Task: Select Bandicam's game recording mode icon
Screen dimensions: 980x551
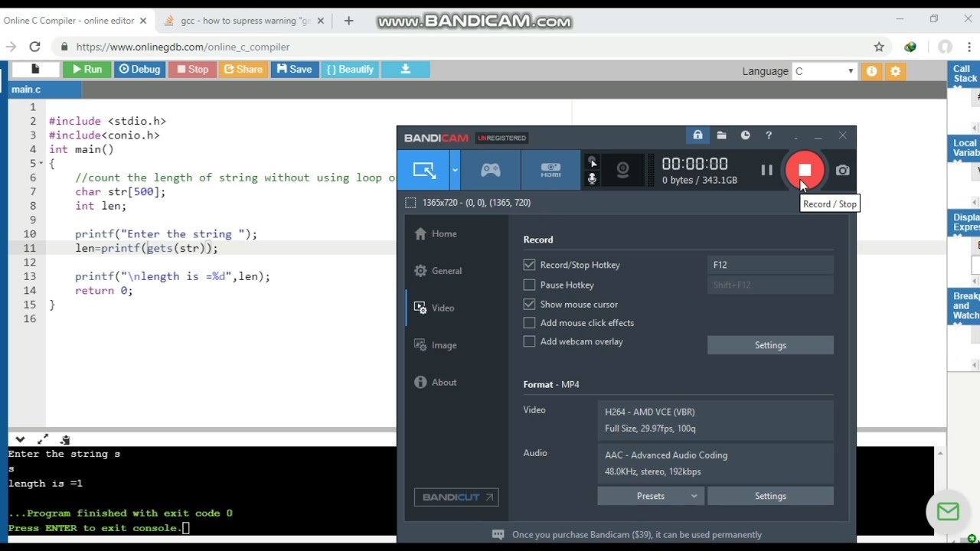Action: click(x=490, y=170)
